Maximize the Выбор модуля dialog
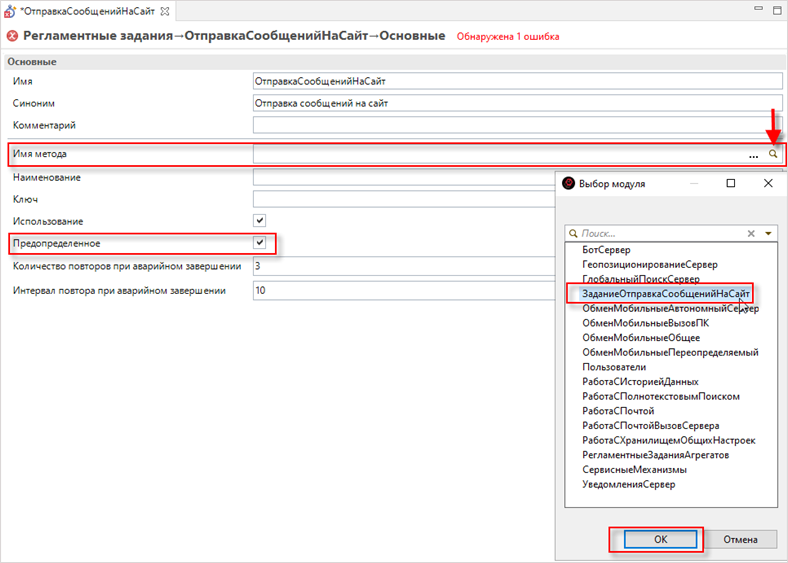The height and width of the screenshot is (563, 788). pos(730,184)
